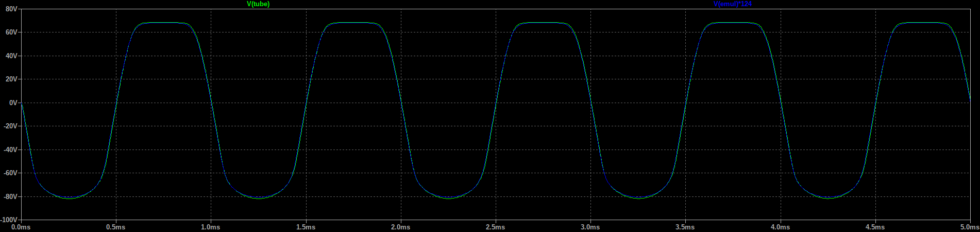Screen dimensions: 980x232
Task: Click the 0.5ms time axis label
Action: [x=115, y=227]
